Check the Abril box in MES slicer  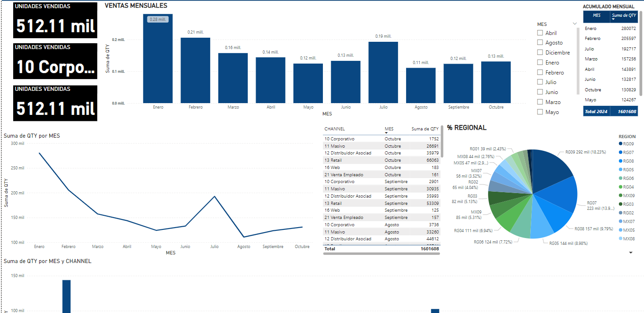coord(540,33)
